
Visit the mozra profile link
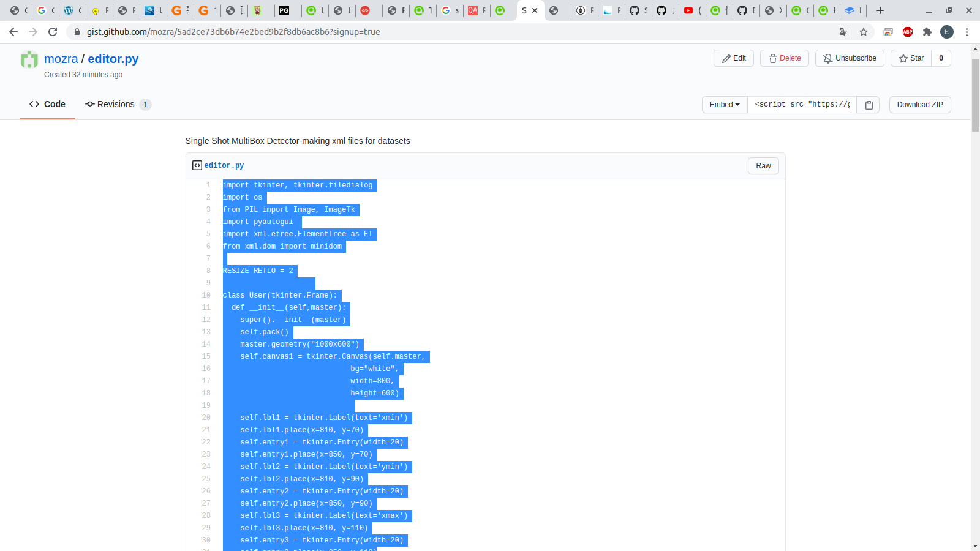pos(61,59)
